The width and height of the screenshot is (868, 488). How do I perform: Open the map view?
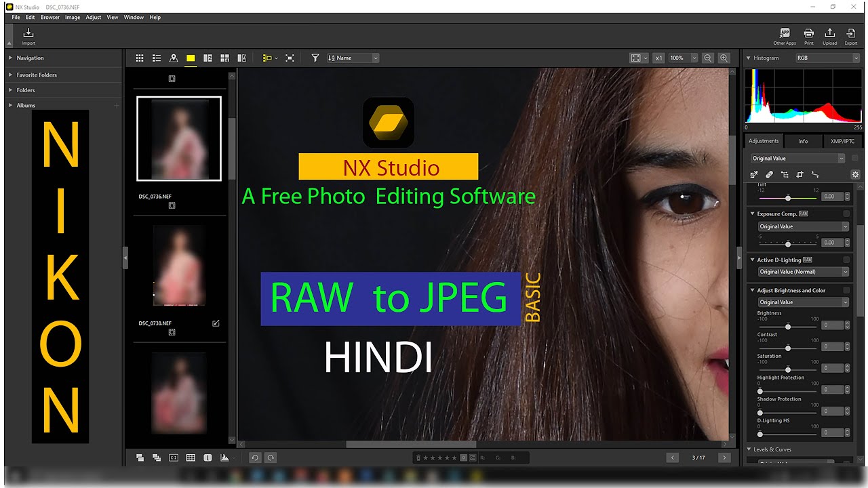[x=174, y=58]
